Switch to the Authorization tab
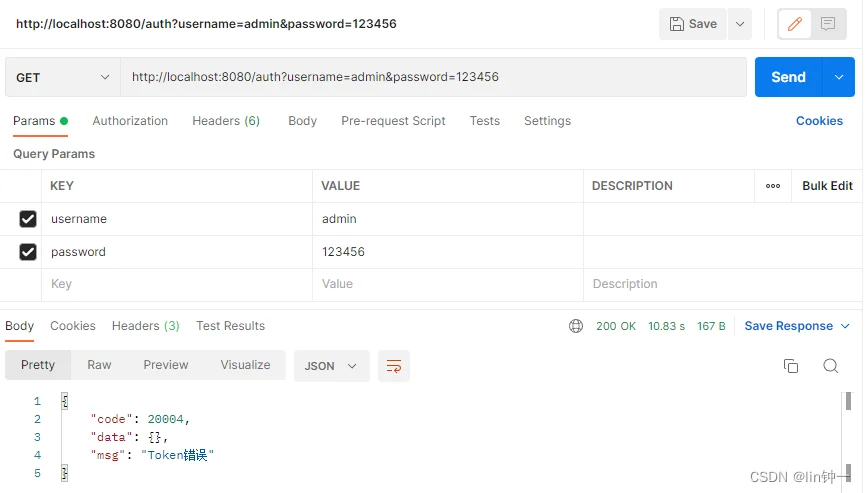Screen dimensions: 866x493 [130, 121]
